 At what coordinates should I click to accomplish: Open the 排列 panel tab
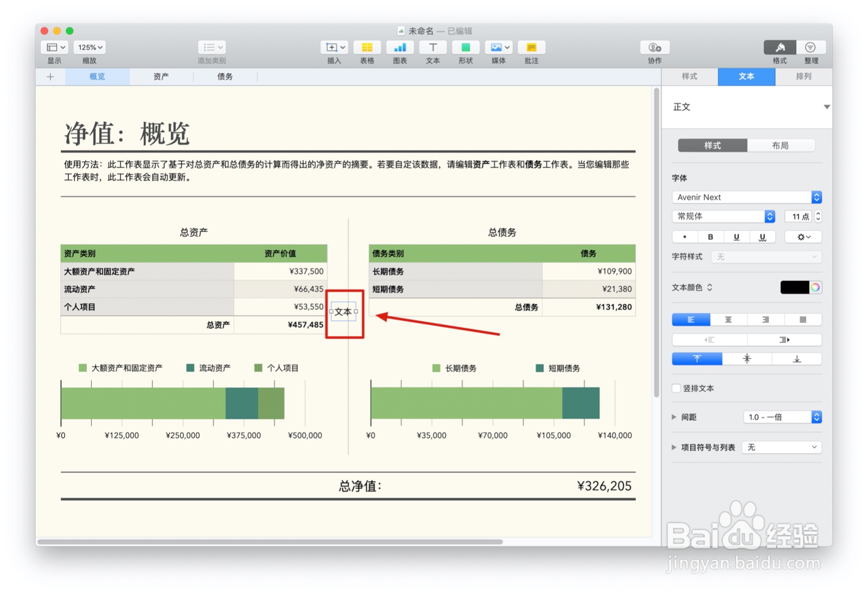[x=803, y=76]
